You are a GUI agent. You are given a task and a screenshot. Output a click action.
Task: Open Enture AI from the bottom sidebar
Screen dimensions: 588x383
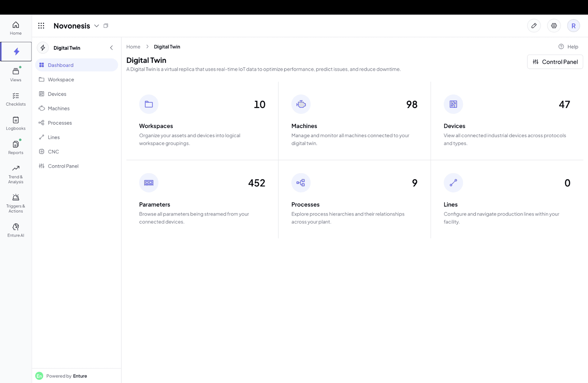tap(15, 229)
